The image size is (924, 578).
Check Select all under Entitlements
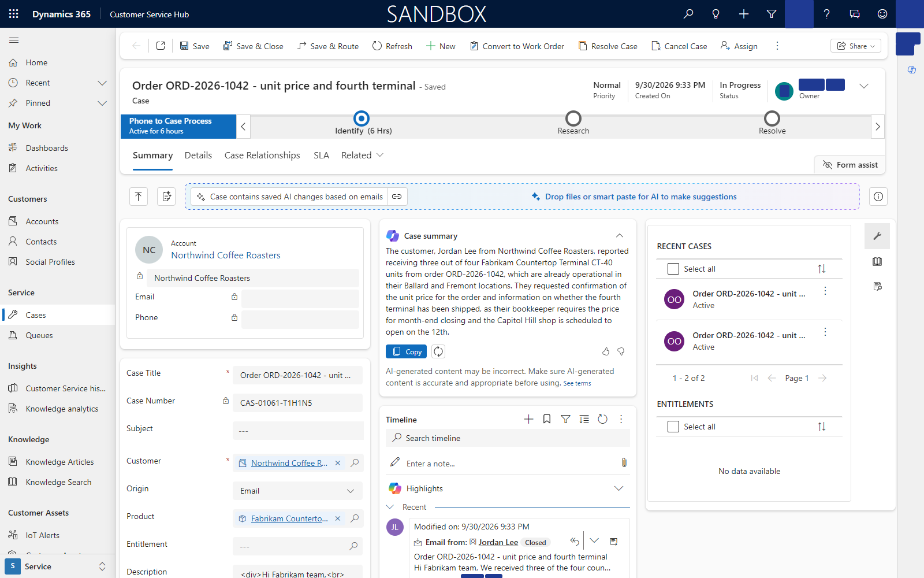pos(673,427)
